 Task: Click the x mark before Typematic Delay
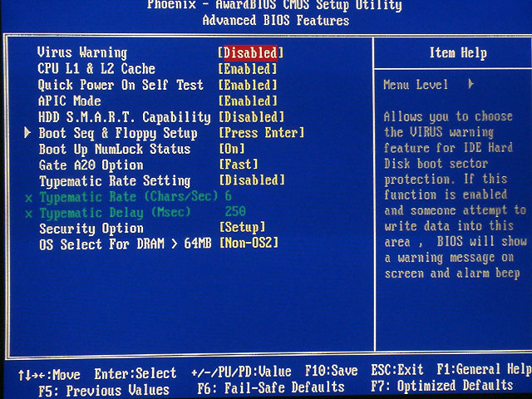29,214
